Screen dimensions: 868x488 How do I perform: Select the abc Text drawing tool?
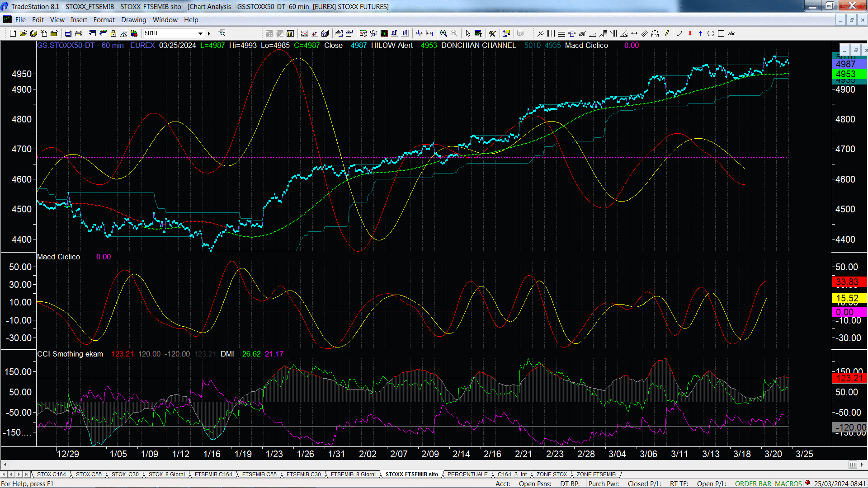pos(732,33)
